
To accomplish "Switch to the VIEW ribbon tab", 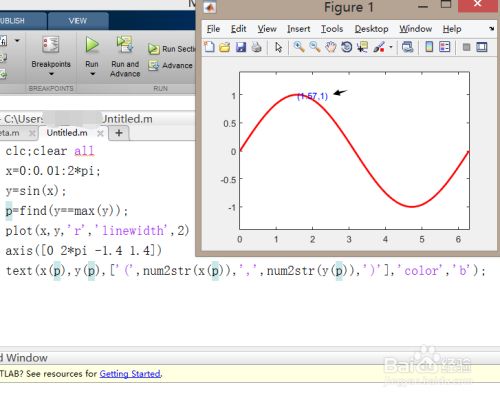I will click(x=78, y=21).
